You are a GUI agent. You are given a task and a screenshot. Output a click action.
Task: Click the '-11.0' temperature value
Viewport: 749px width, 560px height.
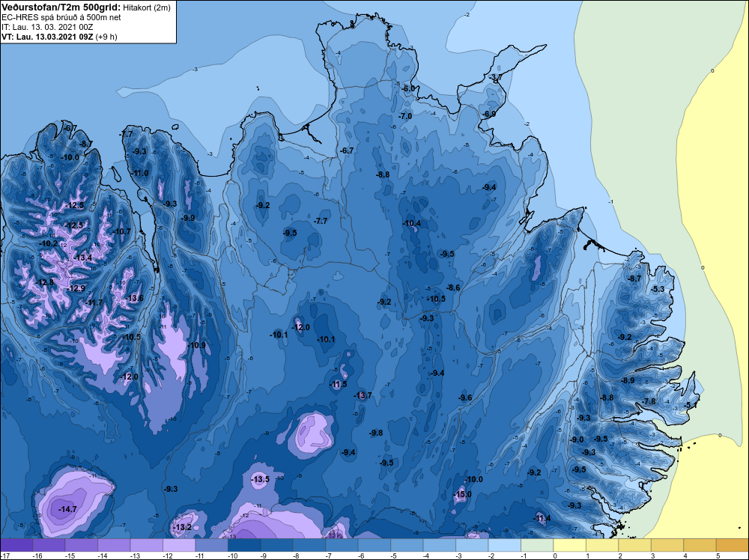(x=140, y=173)
